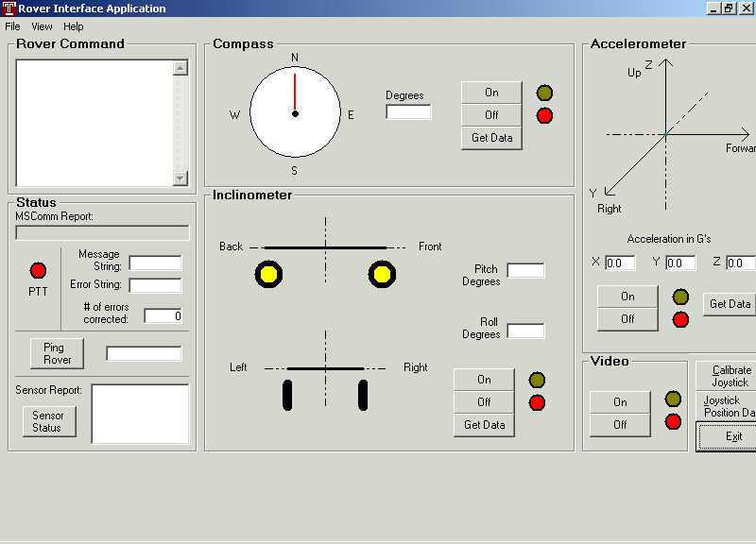
Task: Click the front yellow pitch wheel indicator
Action: pos(382,275)
